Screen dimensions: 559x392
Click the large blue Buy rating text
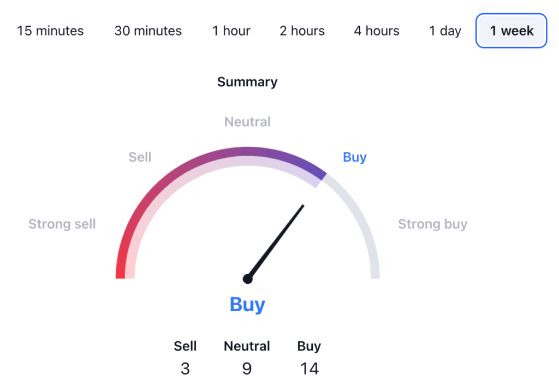coord(247,304)
